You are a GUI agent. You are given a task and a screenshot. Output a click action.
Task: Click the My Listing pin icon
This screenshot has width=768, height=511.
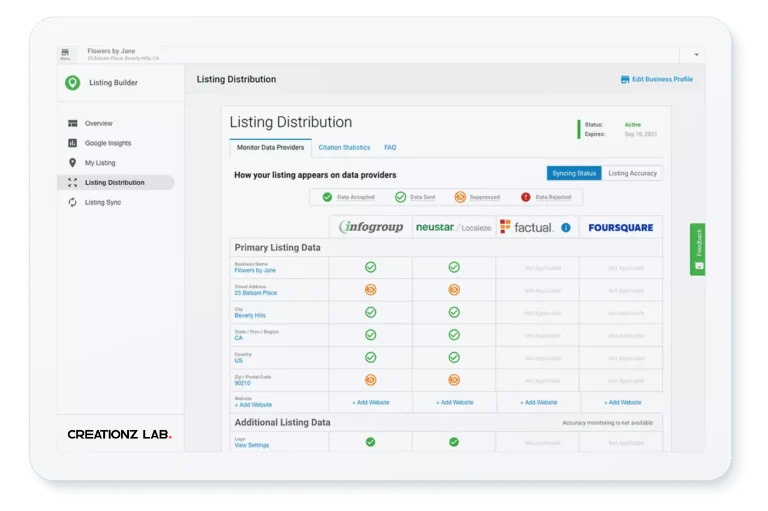click(72, 163)
